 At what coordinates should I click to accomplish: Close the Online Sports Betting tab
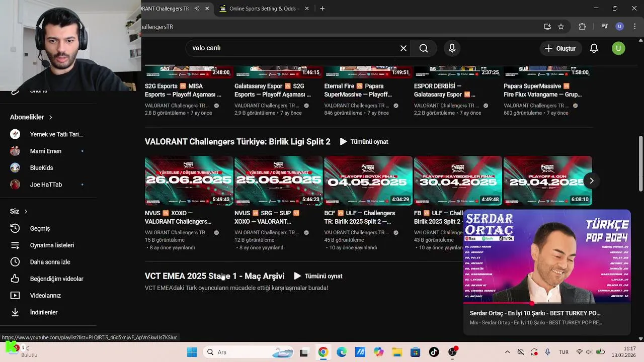306,9
